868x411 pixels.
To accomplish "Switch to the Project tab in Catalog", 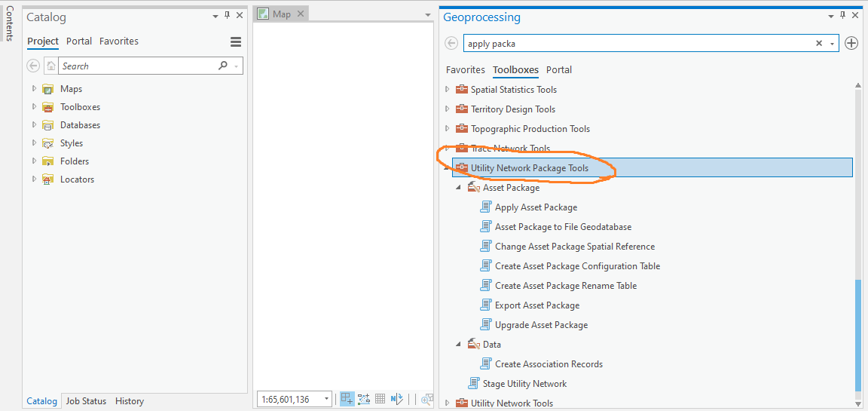I will point(43,41).
